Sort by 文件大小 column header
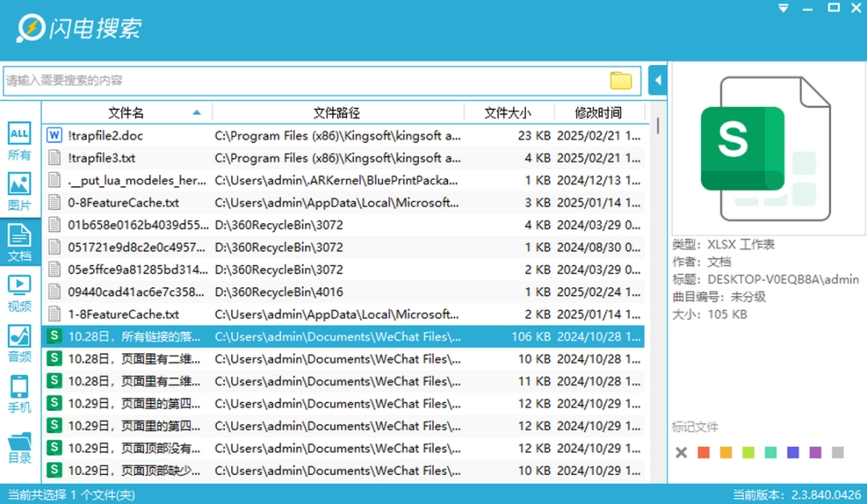The width and height of the screenshot is (867, 504). click(507, 113)
